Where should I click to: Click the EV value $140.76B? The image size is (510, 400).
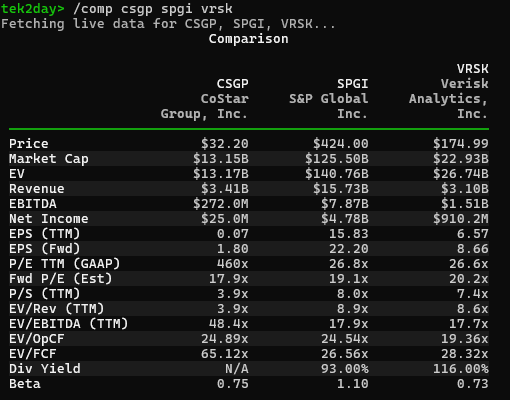[x=337, y=174]
